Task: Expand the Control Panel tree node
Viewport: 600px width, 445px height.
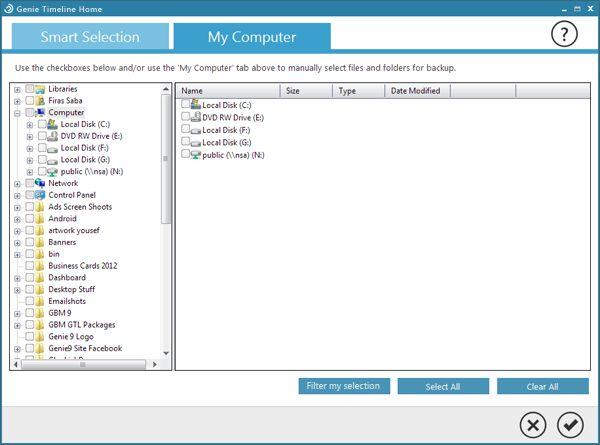Action: coord(17,196)
